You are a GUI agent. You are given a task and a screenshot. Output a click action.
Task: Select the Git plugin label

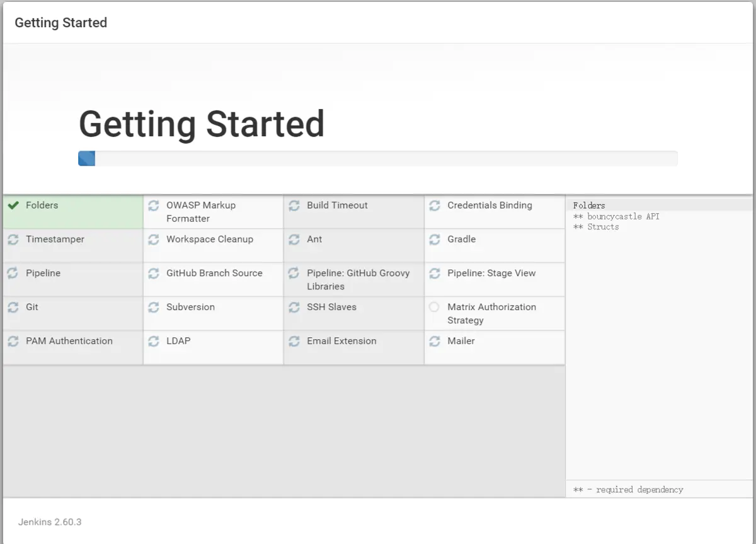(32, 307)
